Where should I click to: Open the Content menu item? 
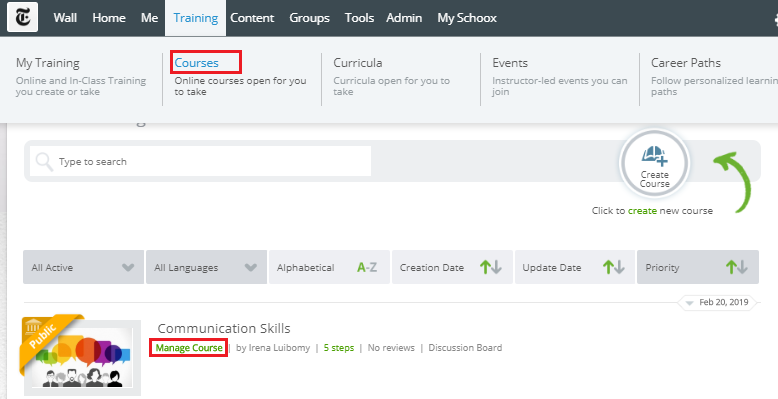252,18
